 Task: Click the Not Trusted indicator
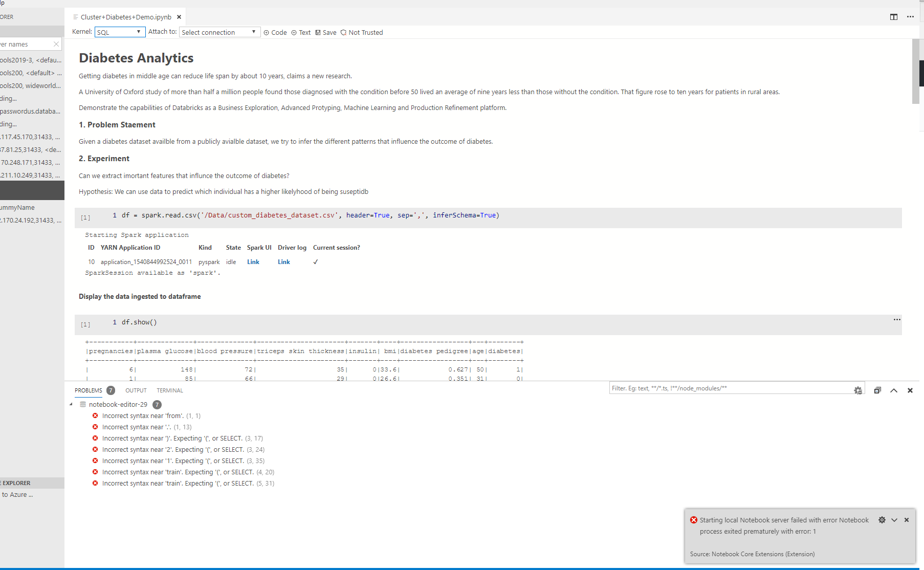click(x=362, y=32)
